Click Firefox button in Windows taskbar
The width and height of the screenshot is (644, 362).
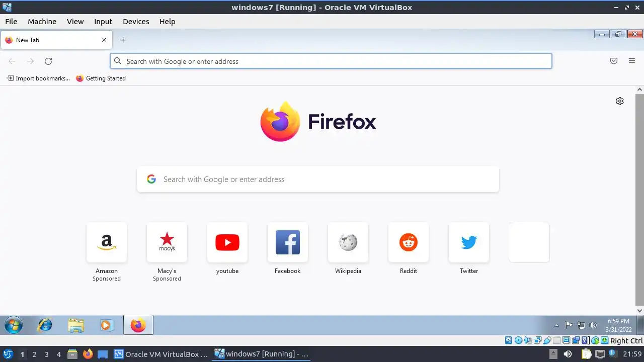[138, 325]
